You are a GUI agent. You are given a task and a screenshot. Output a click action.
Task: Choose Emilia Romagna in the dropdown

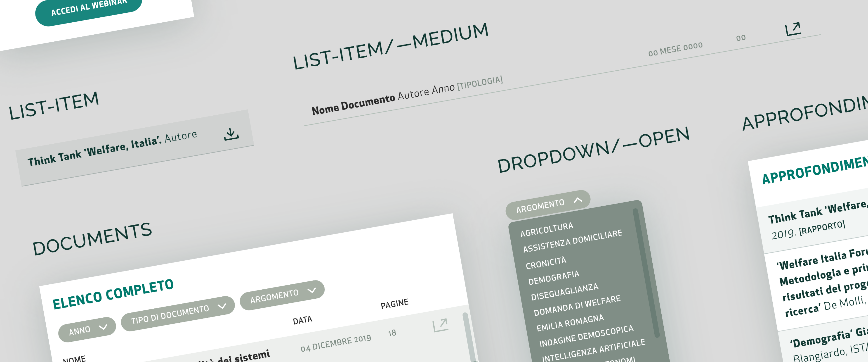(x=570, y=323)
